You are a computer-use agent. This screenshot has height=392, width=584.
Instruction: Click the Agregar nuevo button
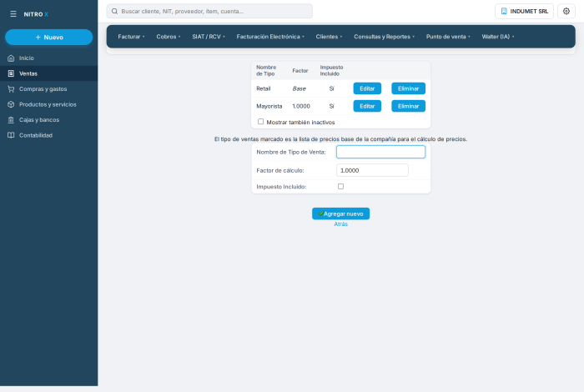coord(340,214)
